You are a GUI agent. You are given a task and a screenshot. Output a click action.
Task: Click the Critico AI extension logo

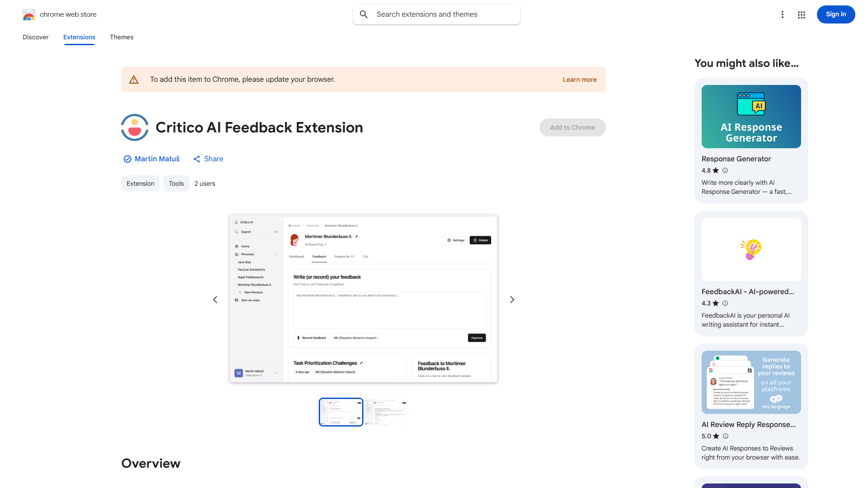(134, 127)
